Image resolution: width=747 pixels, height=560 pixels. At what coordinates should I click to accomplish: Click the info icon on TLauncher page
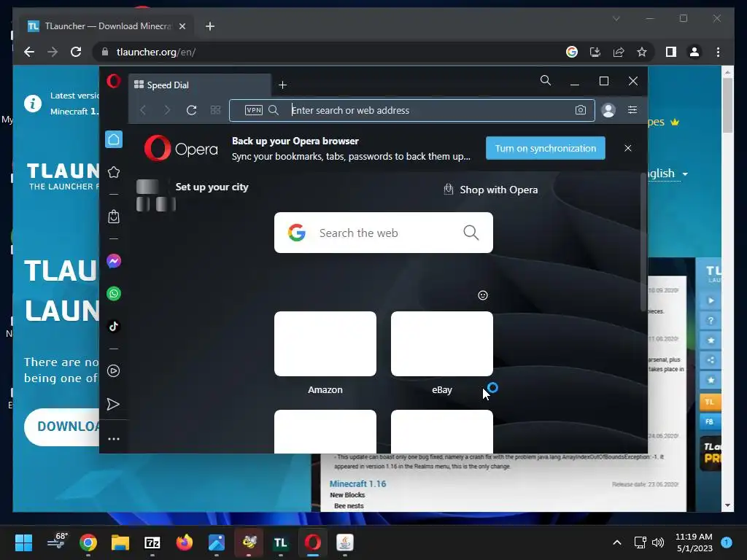tap(33, 103)
